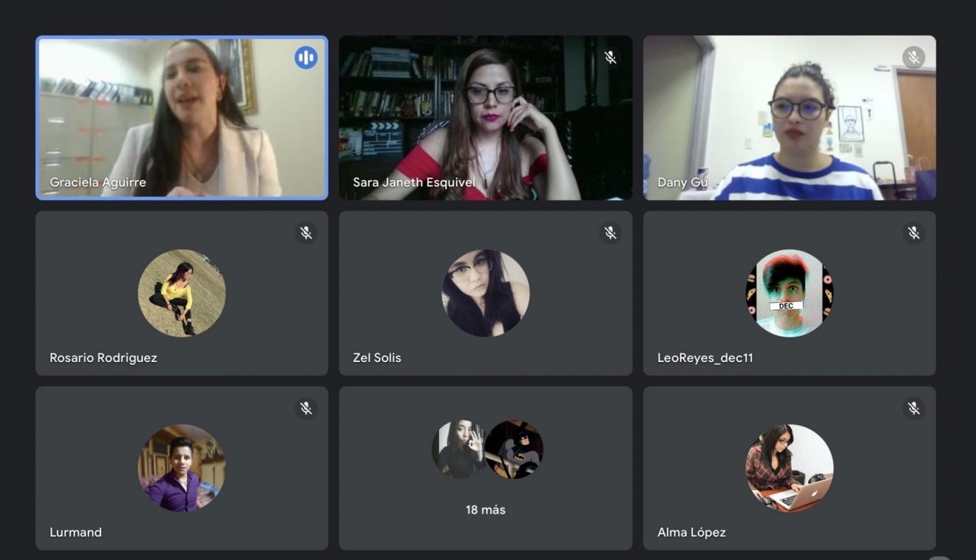Click Dany Gu's video feed
This screenshot has width=976, height=560.
point(790,118)
